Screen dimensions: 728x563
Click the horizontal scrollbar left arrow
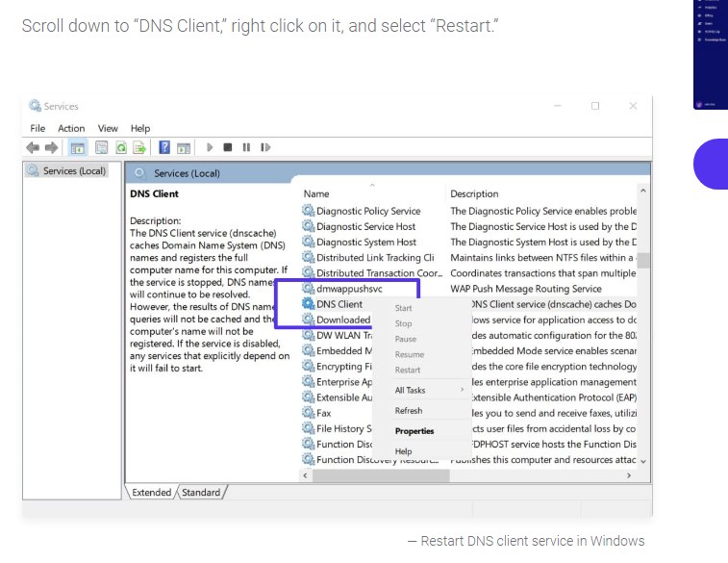pyautogui.click(x=305, y=475)
